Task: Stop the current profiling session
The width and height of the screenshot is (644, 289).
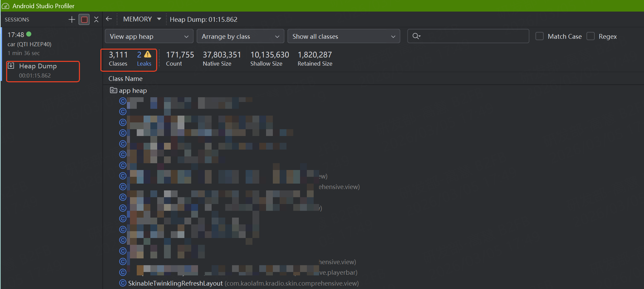Action: pyautogui.click(x=84, y=19)
